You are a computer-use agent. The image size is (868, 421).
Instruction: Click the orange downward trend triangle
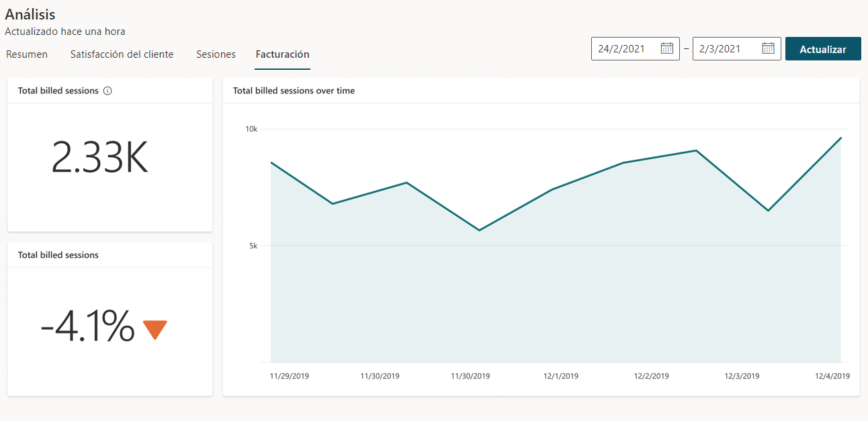(155, 330)
